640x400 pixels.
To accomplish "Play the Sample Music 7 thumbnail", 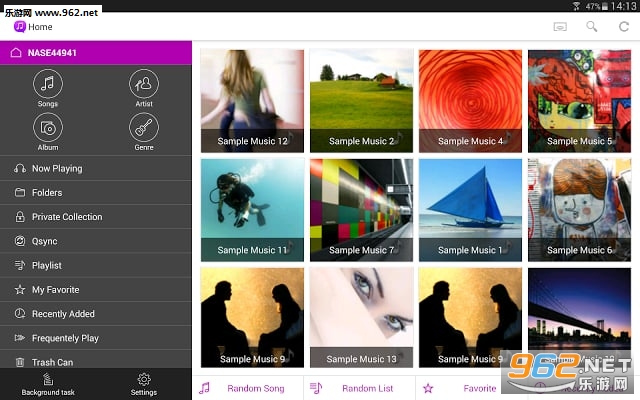I will [361, 210].
